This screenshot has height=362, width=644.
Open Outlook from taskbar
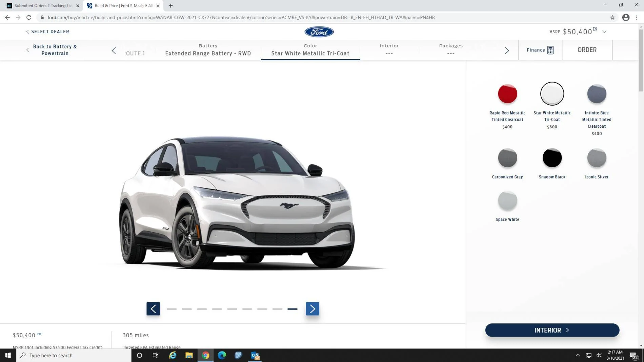[x=255, y=355]
